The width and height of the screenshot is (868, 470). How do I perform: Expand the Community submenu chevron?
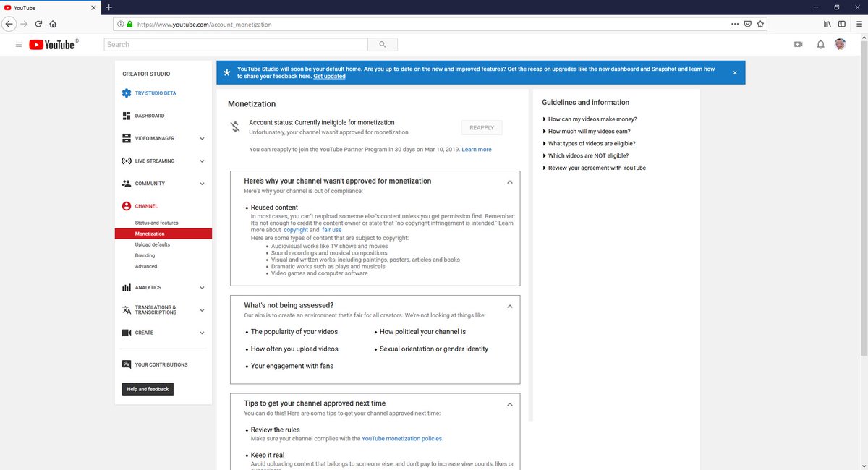pos(202,184)
